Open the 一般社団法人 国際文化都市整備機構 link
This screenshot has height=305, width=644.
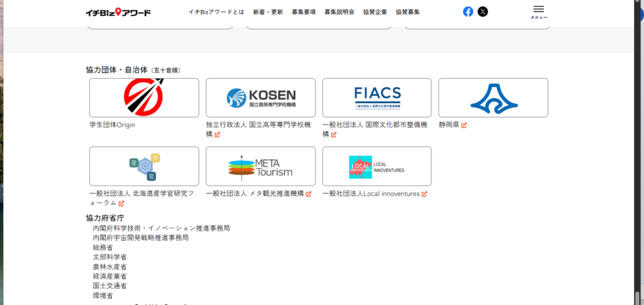click(375, 130)
